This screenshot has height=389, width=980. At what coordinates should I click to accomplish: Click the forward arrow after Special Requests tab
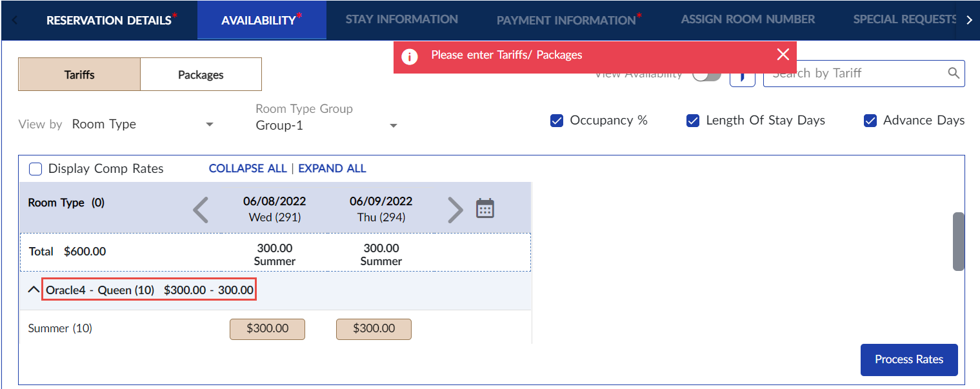(969, 19)
